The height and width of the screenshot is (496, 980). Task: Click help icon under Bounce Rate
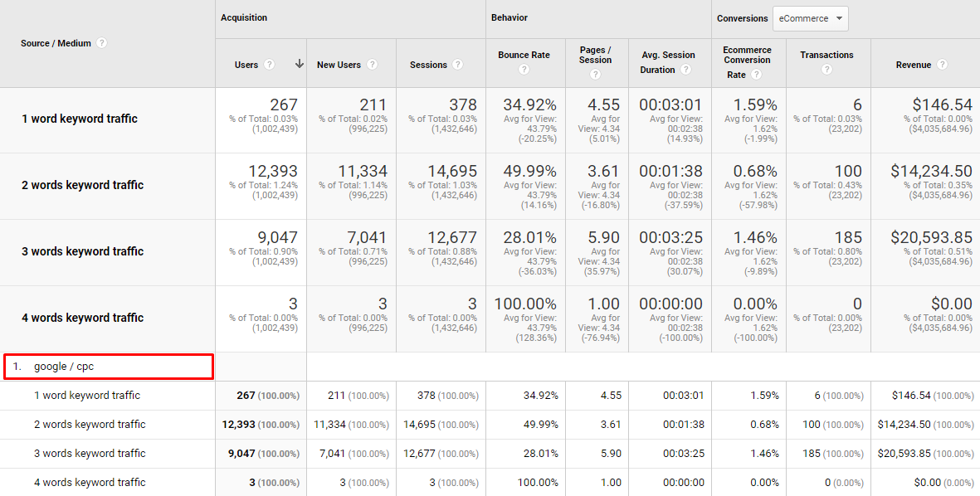(524, 70)
